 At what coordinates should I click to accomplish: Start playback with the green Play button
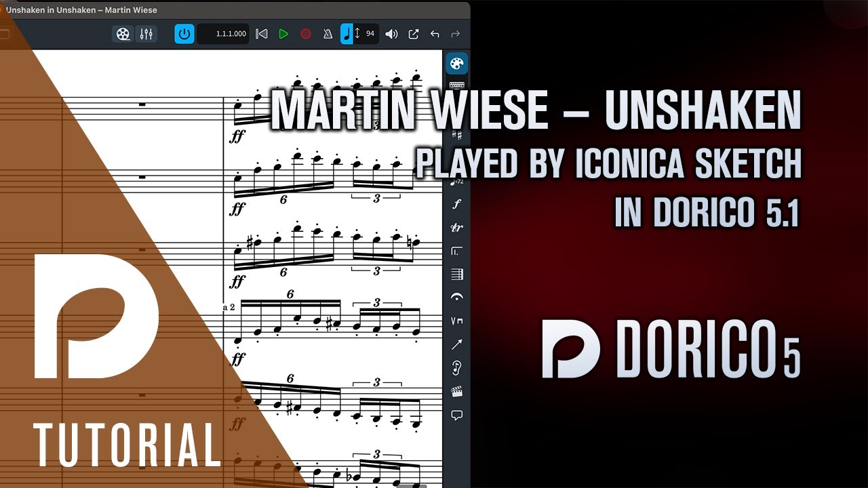(283, 34)
